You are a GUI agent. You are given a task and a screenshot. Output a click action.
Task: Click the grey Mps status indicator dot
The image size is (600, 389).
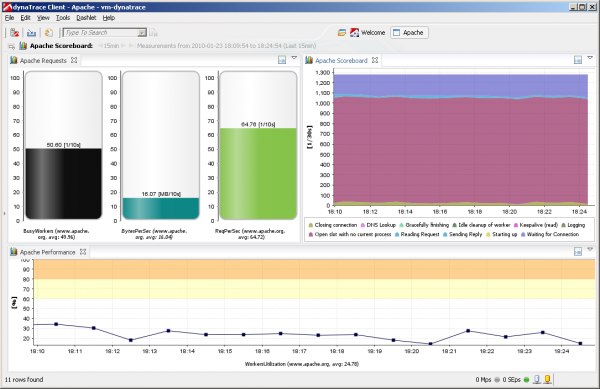point(497,380)
